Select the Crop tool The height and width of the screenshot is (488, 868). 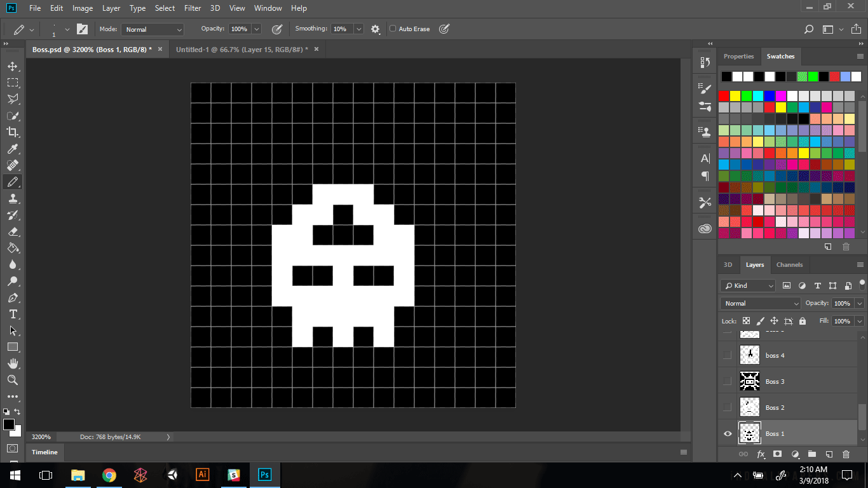(12, 132)
